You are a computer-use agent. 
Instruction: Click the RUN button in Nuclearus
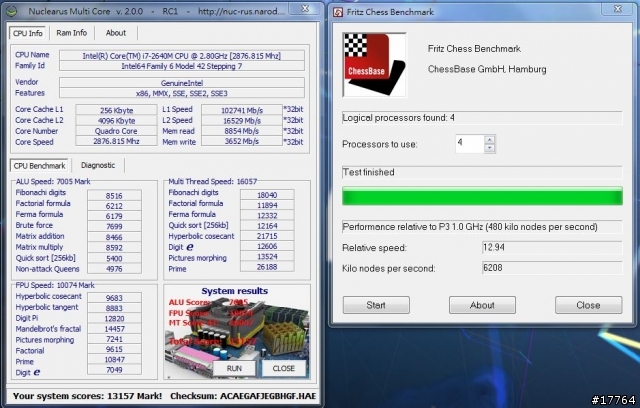point(234,368)
